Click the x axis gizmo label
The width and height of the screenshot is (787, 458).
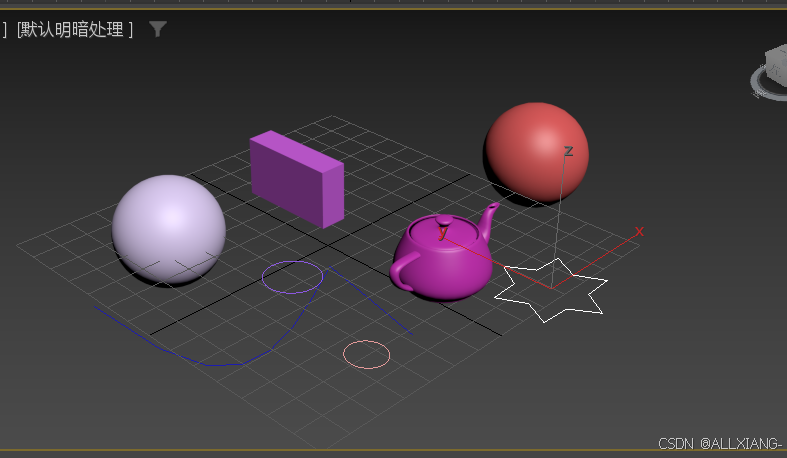pyautogui.click(x=639, y=231)
